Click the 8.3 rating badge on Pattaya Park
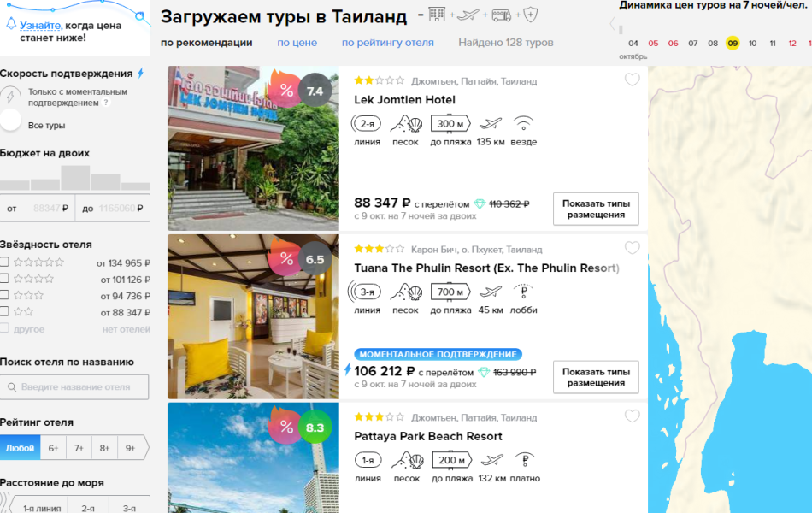This screenshot has height=513, width=812. pyautogui.click(x=315, y=427)
